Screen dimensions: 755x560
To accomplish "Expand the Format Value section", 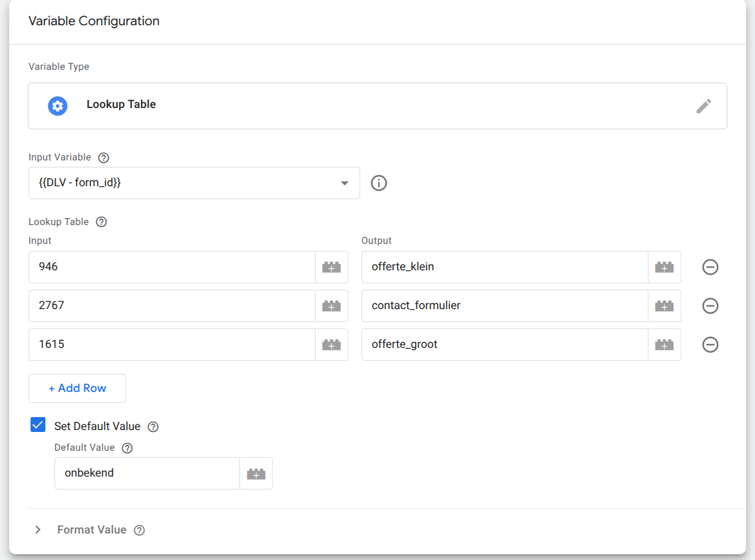I will point(38,530).
